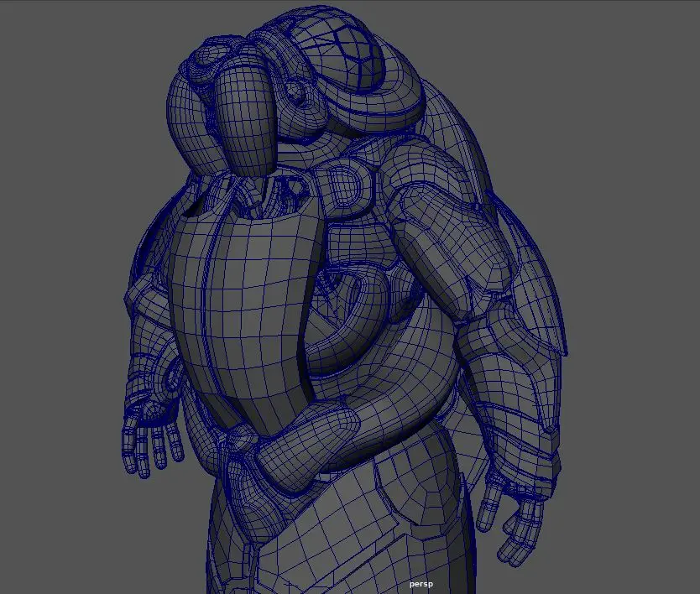700x594 pixels.
Task: Click the persp camera label
Action: click(421, 584)
